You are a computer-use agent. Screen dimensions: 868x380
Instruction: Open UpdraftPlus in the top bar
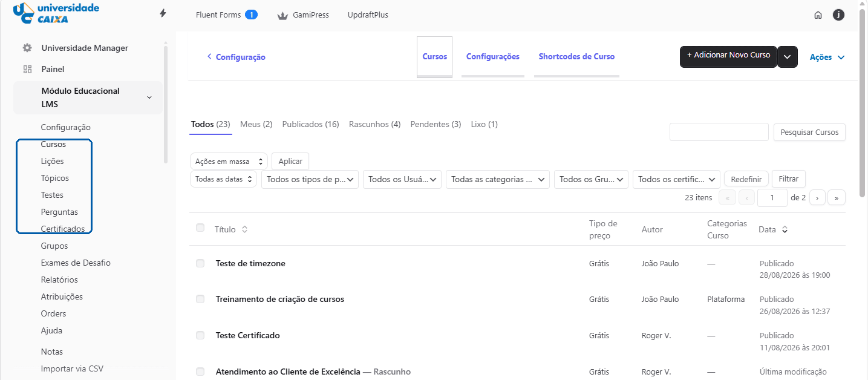coord(368,15)
